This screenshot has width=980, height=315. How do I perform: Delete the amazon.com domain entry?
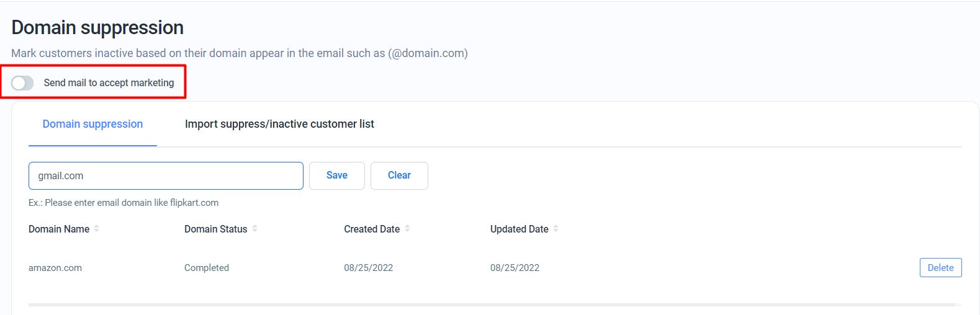tap(940, 268)
